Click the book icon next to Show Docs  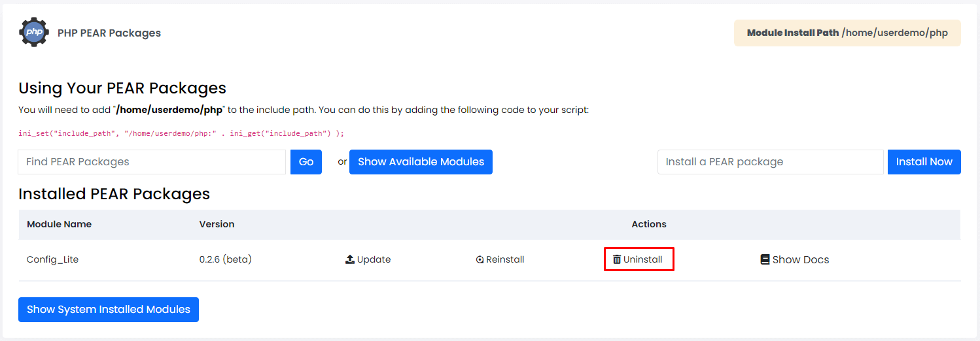[x=765, y=259]
